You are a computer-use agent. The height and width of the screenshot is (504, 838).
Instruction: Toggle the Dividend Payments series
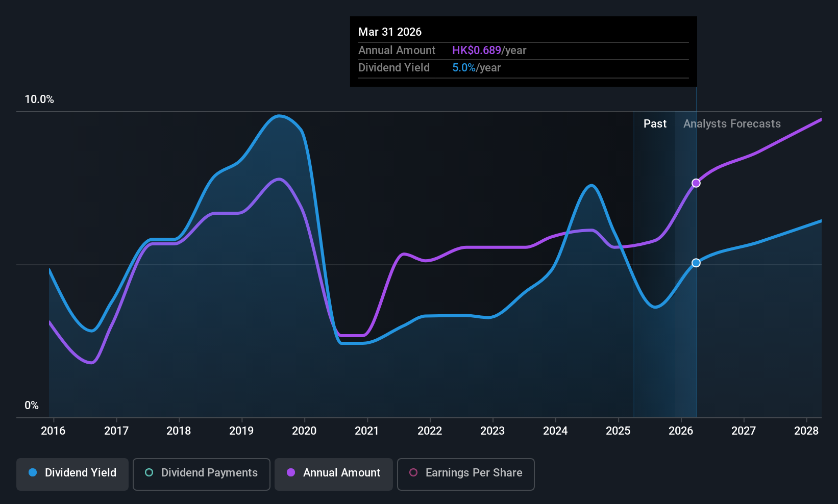(x=202, y=474)
